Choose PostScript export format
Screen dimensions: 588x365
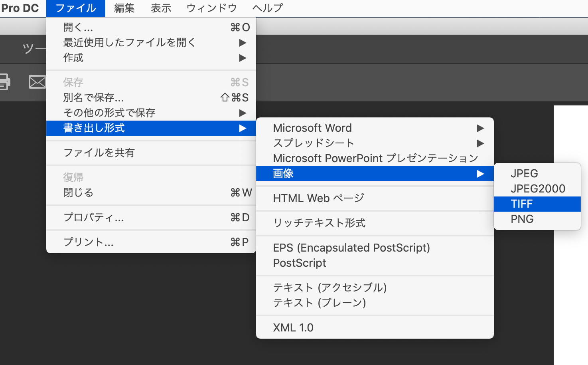[375, 263]
